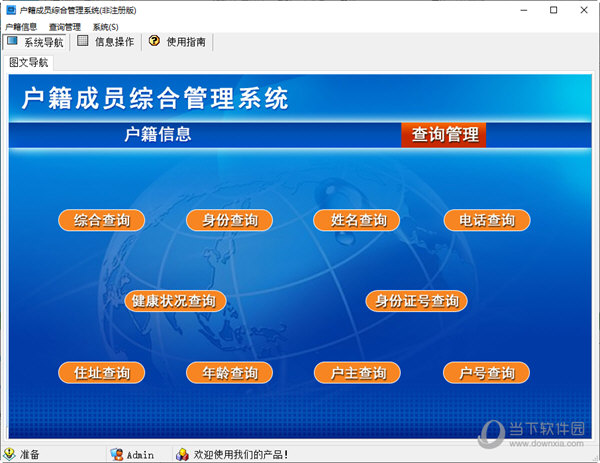Click the welcome message icon in status bar

[182, 455]
